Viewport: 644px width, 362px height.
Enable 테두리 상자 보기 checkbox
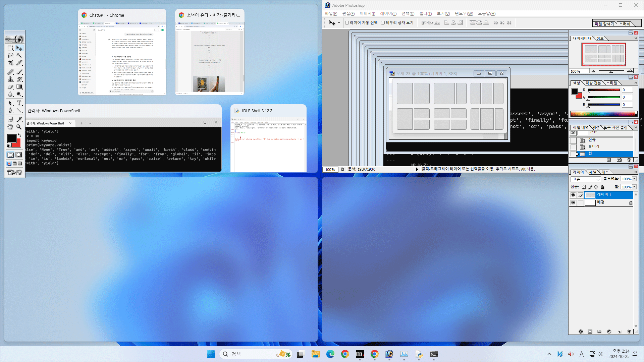point(383,23)
